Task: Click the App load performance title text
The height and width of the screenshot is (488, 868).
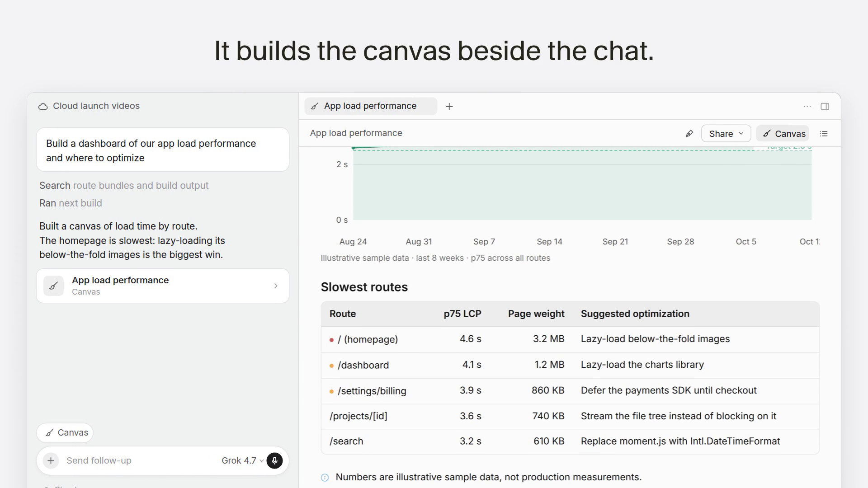Action: coord(356,133)
